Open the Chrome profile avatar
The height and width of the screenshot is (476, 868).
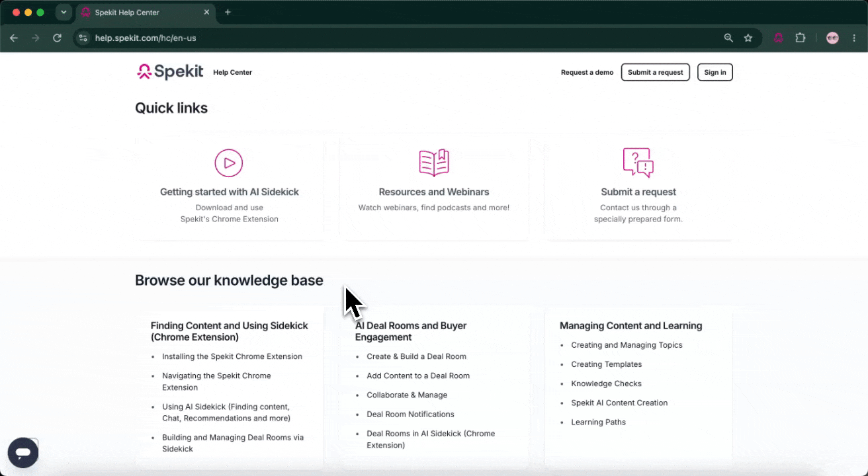tap(833, 38)
